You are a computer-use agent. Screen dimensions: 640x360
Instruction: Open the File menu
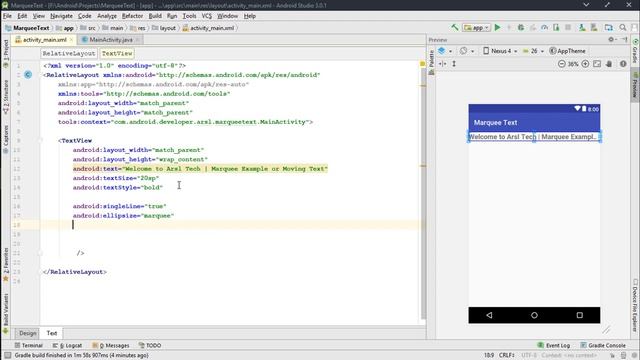[x=7, y=16]
